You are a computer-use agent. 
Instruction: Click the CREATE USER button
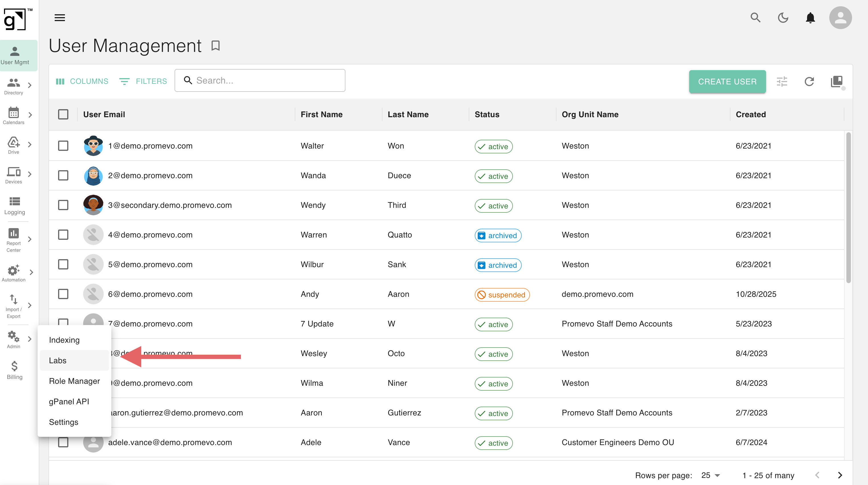pyautogui.click(x=728, y=81)
